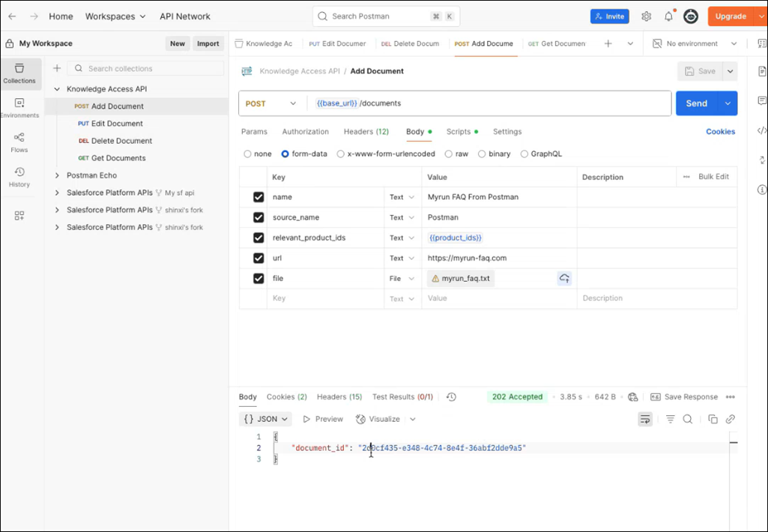This screenshot has height=532, width=768.
Task: Click the Send button
Action: pyautogui.click(x=697, y=103)
